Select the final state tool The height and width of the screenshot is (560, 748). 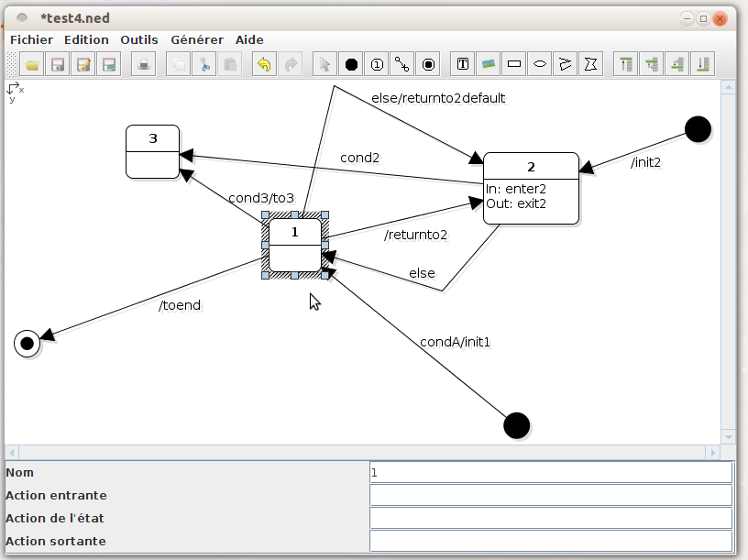click(428, 64)
